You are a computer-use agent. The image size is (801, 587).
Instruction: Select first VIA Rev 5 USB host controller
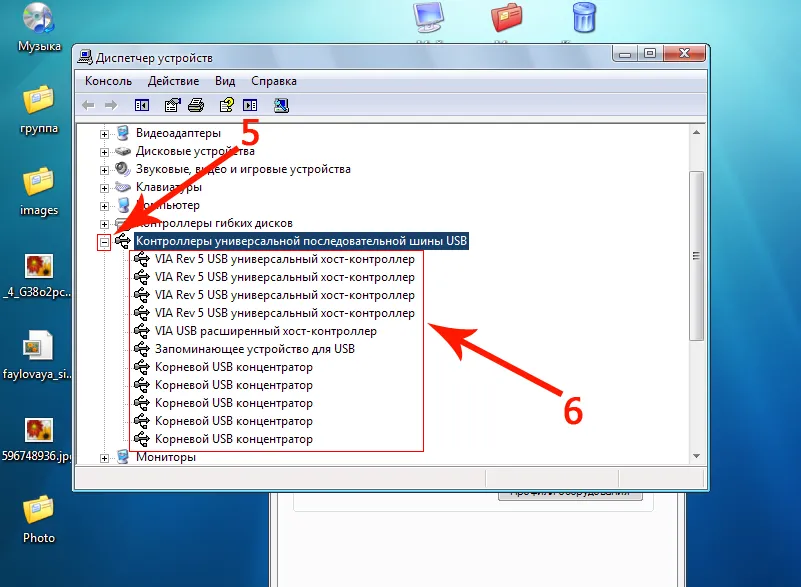click(x=285, y=259)
